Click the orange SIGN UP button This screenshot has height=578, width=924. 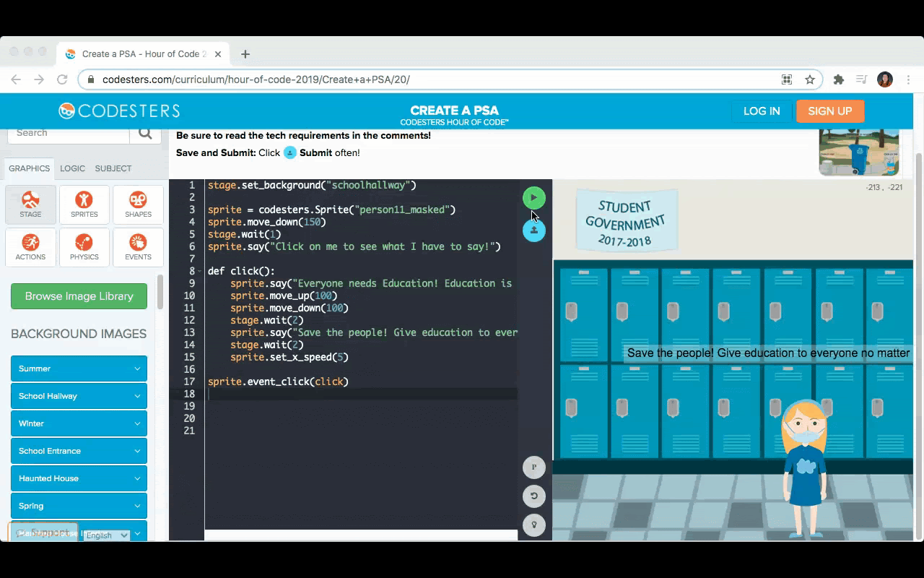(829, 111)
